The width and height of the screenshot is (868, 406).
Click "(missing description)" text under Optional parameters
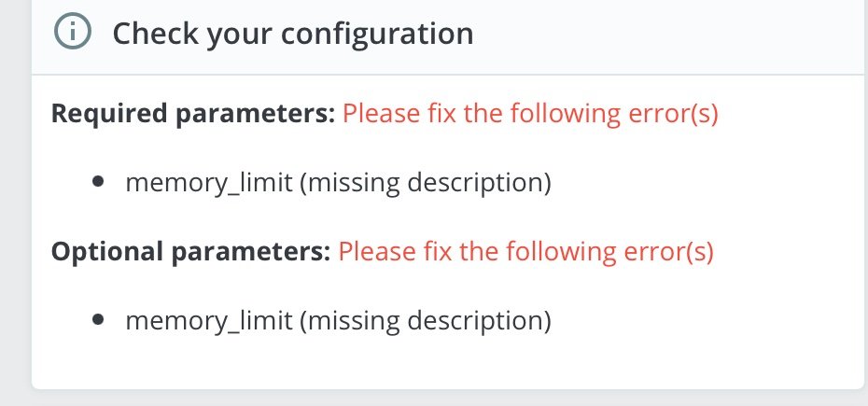pos(426,321)
